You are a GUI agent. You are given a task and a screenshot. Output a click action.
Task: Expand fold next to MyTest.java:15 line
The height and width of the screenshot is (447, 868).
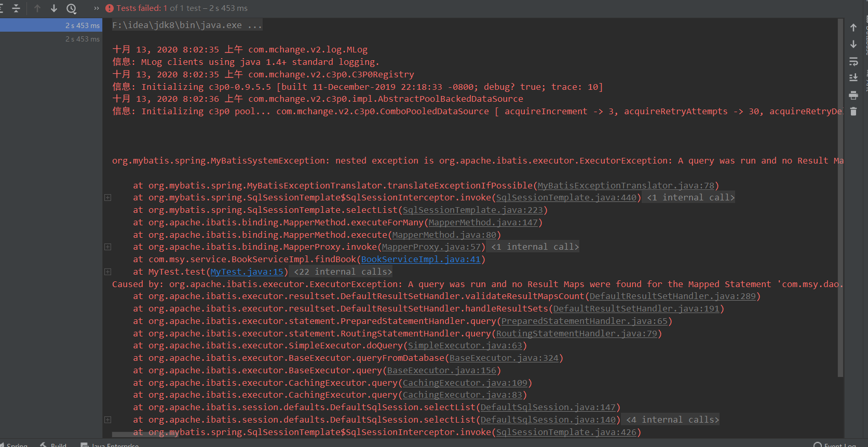pos(107,272)
